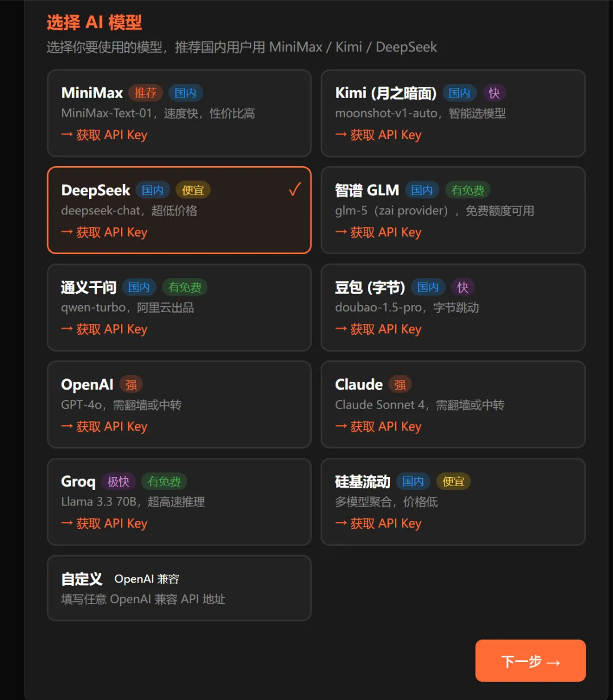Click the checkmark on the DeepSeek card
This screenshot has width=613, height=700.
295,189
